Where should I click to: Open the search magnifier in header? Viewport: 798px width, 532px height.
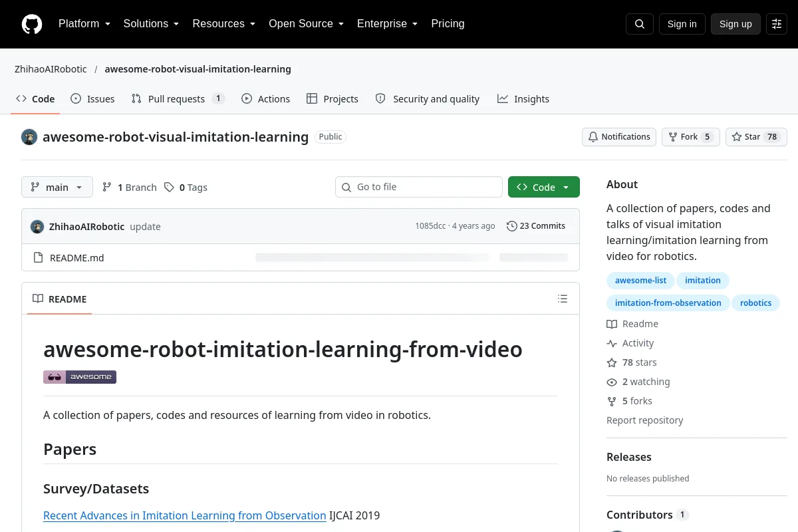point(640,24)
